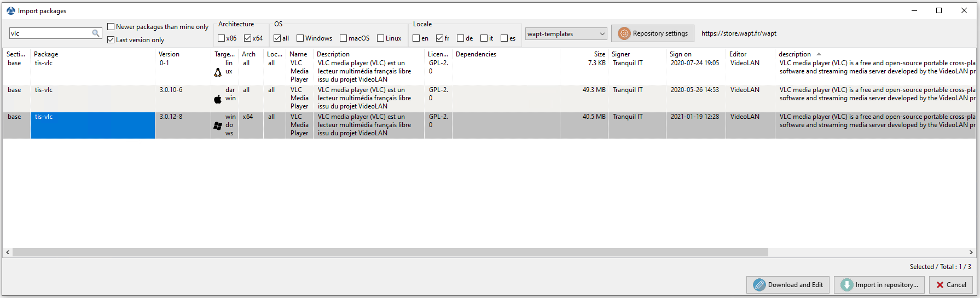
Task: Click Download and Edit button
Action: (788, 285)
